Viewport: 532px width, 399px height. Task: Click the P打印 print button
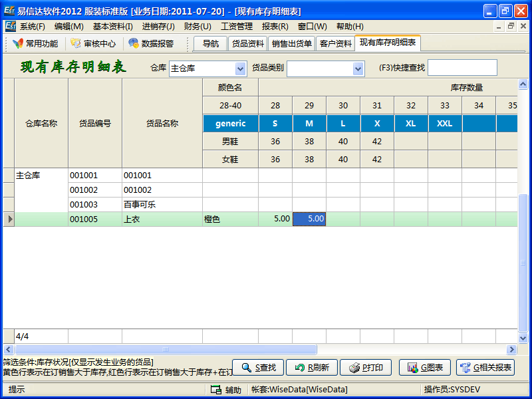click(367, 368)
